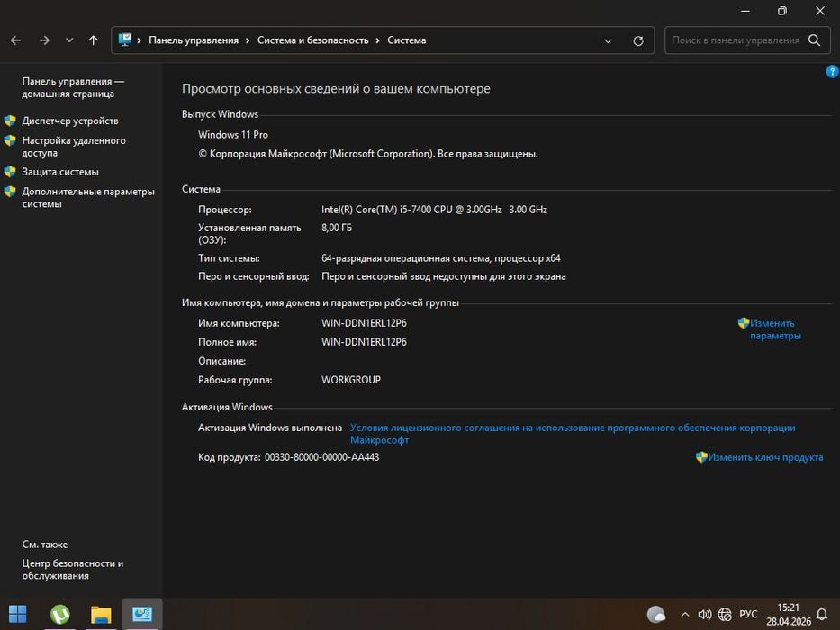Go back with the left arrow button
This screenshot has width=840, height=630.
pyautogui.click(x=15, y=40)
